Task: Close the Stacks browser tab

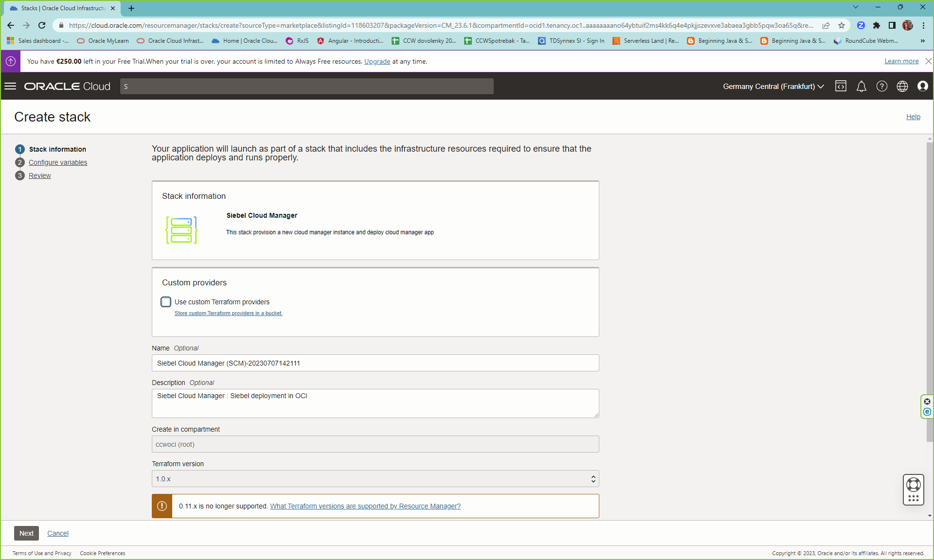Action: pos(113,8)
